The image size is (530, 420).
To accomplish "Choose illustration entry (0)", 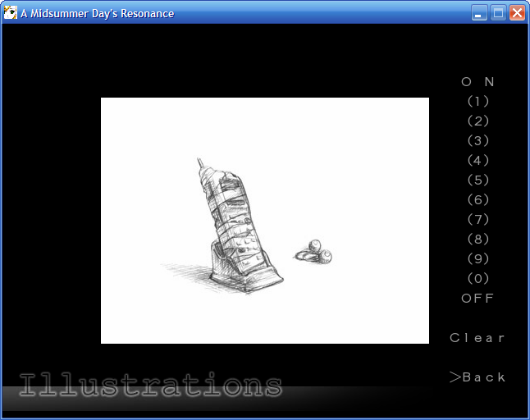I will pos(478,278).
